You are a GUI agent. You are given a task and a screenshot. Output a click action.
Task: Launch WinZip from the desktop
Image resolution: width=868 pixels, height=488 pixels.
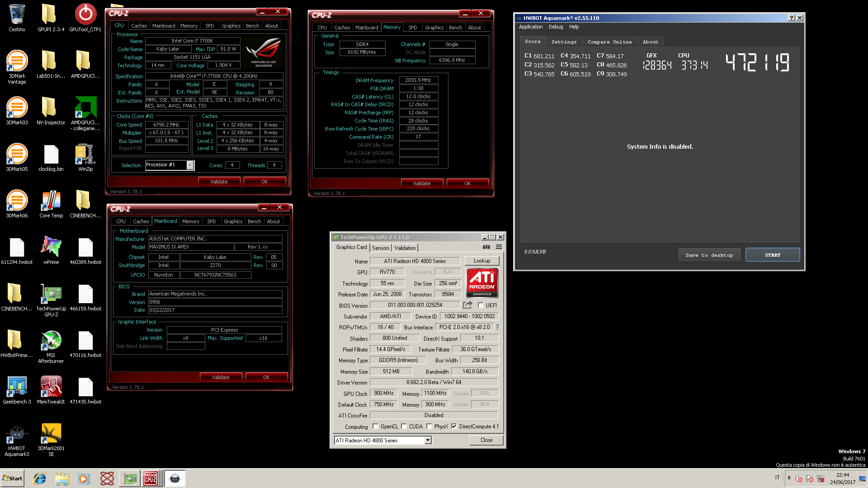[85, 157]
